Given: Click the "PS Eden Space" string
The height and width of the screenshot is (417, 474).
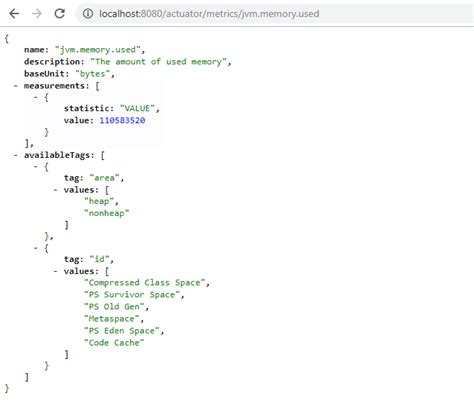Looking at the screenshot, I should click(122, 331).
